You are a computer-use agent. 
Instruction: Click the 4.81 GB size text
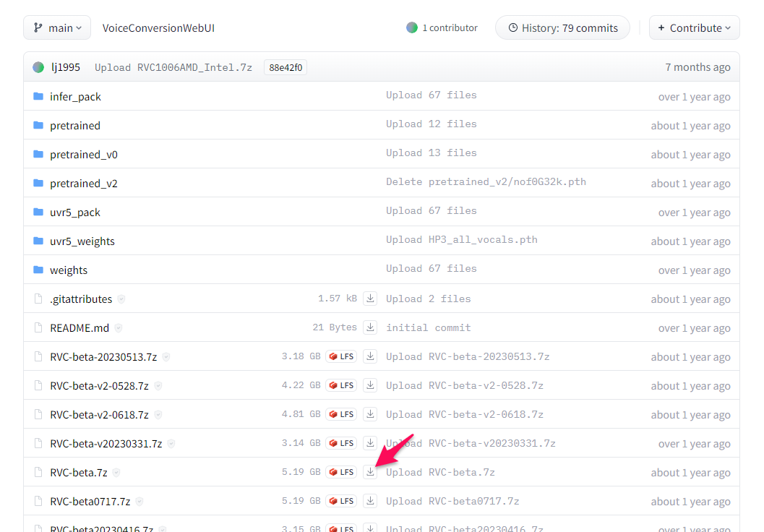pyautogui.click(x=301, y=414)
